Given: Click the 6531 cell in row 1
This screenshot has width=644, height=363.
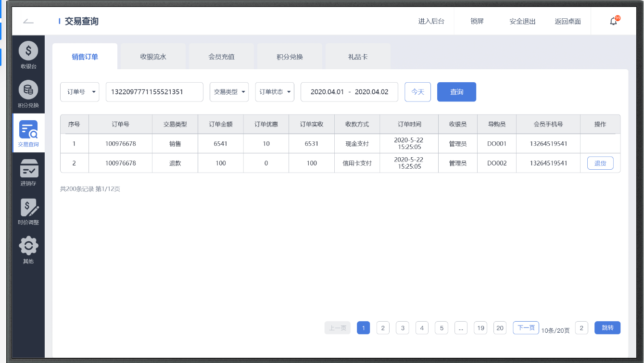Looking at the screenshot, I should [x=312, y=143].
